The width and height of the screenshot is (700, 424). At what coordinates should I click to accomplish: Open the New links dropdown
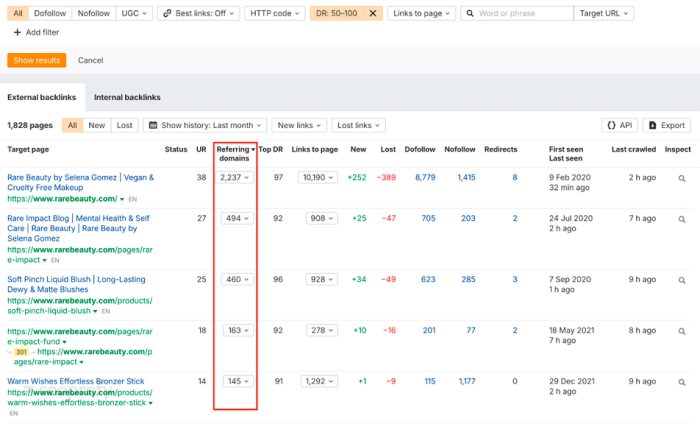coord(299,125)
